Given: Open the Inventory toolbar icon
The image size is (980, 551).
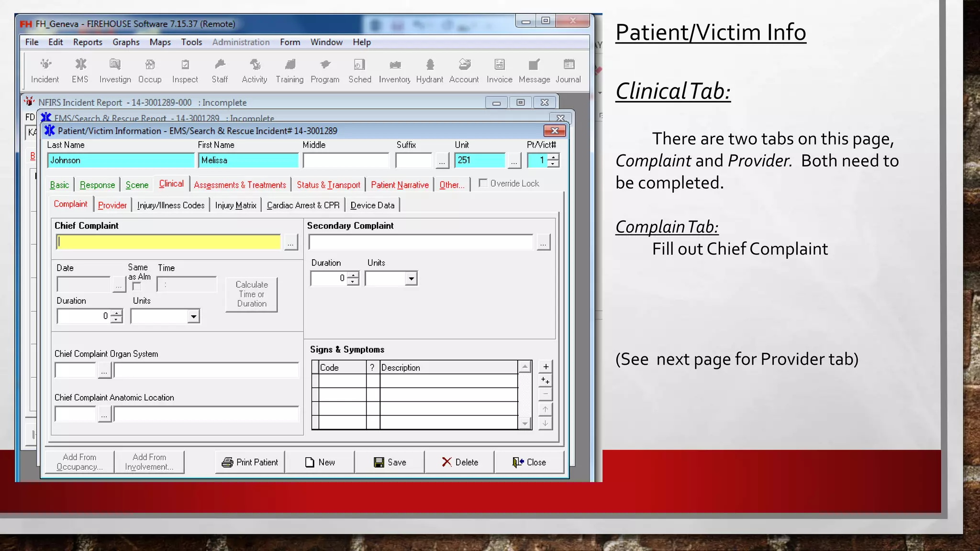Looking at the screenshot, I should 395,71.
